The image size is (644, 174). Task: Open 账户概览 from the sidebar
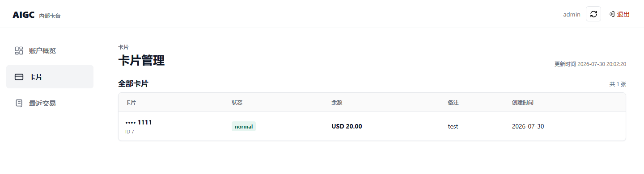tap(50, 50)
